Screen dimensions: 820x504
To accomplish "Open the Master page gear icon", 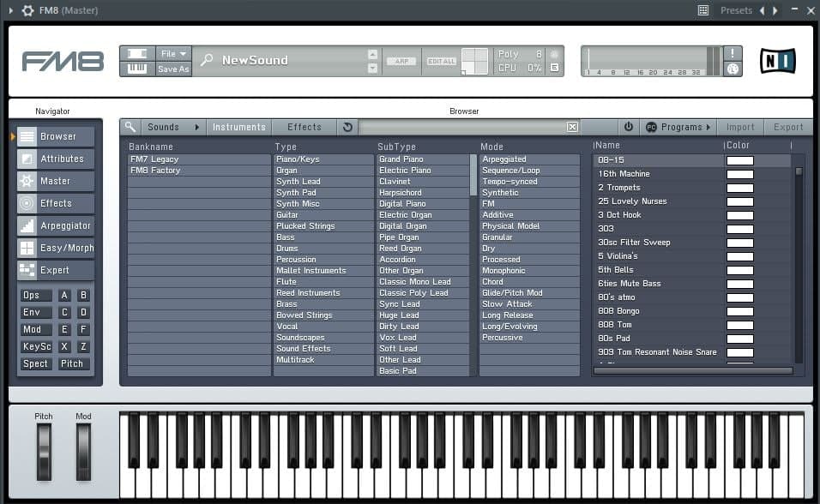I will (27, 181).
